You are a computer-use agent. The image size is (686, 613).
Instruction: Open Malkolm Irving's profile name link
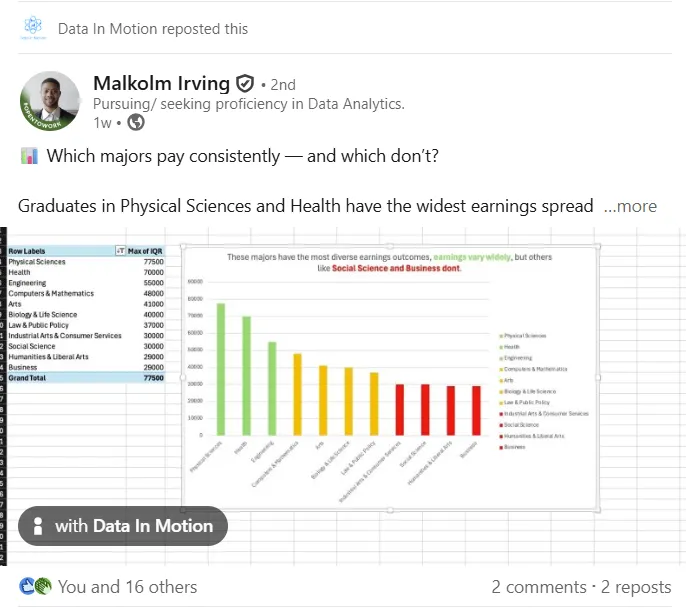[161, 84]
